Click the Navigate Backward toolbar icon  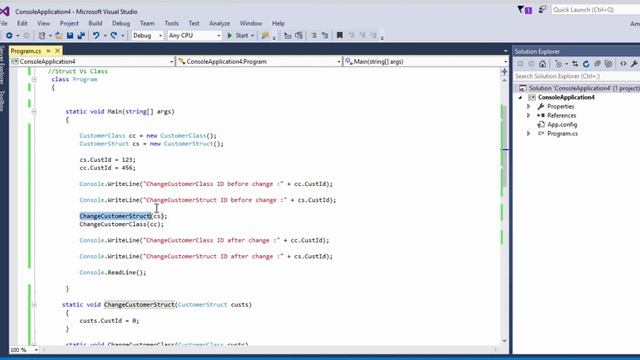point(9,36)
